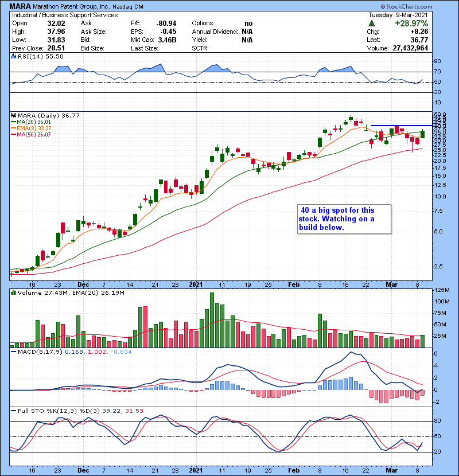
Task: Click the Volume figure 27,432,964
Action: (x=410, y=48)
